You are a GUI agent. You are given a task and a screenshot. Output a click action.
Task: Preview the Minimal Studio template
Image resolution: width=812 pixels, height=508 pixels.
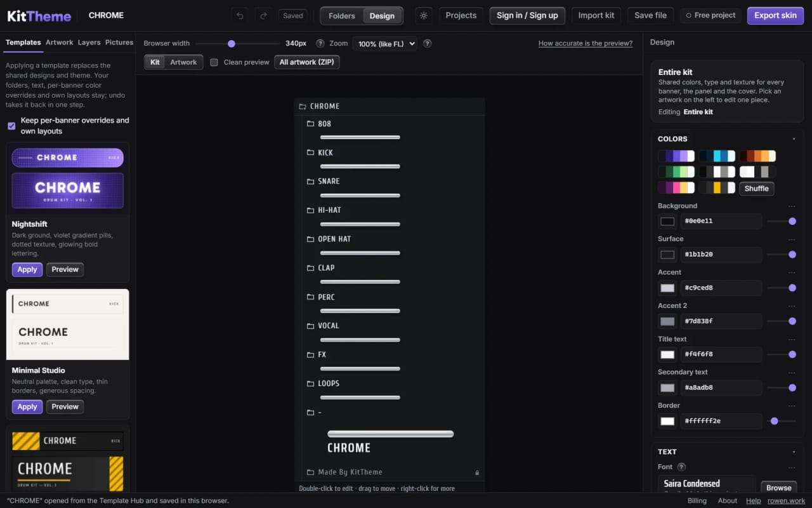(65, 407)
